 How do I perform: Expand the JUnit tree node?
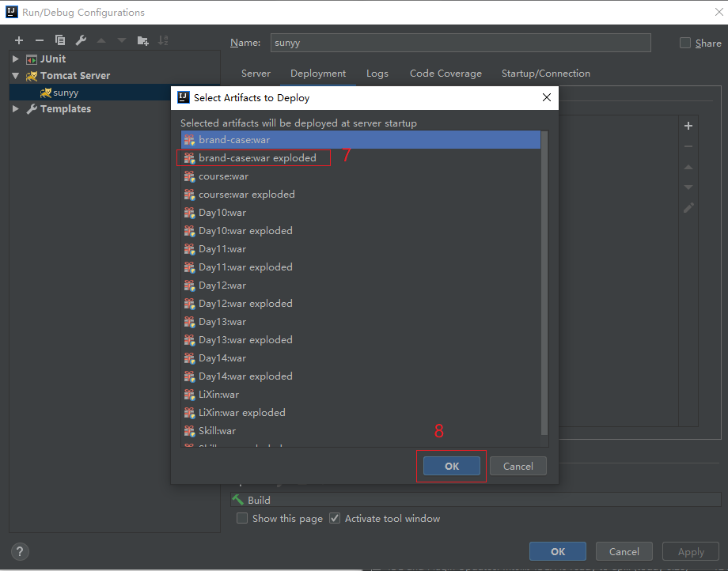tap(15, 59)
